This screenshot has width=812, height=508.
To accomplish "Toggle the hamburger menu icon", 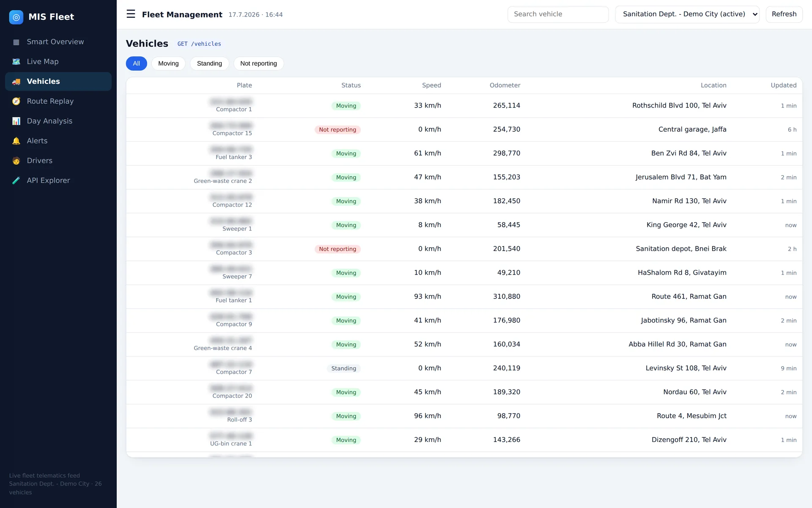I will coord(131,14).
